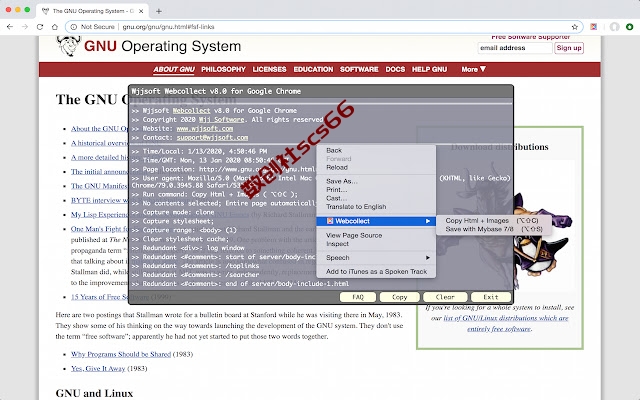Open The GNU Manifesto link
This screenshot has width=640, height=400.
[99, 186]
